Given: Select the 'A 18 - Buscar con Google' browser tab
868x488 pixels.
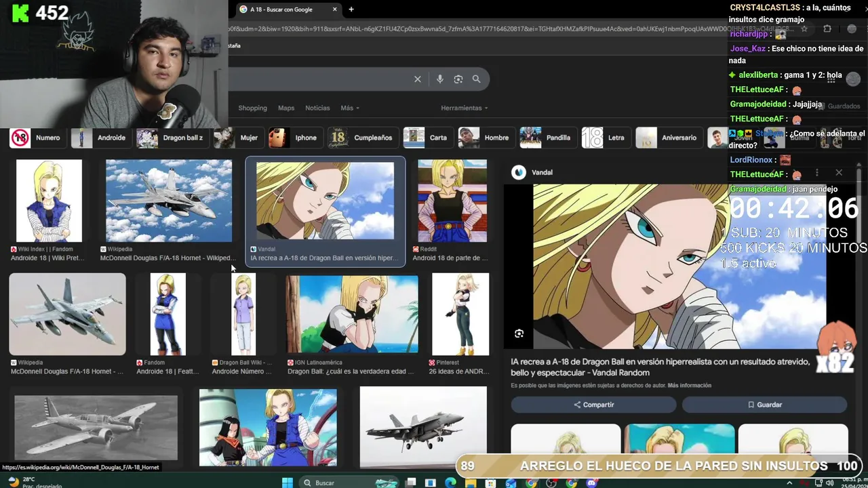Looking at the screenshot, I should (288, 9).
